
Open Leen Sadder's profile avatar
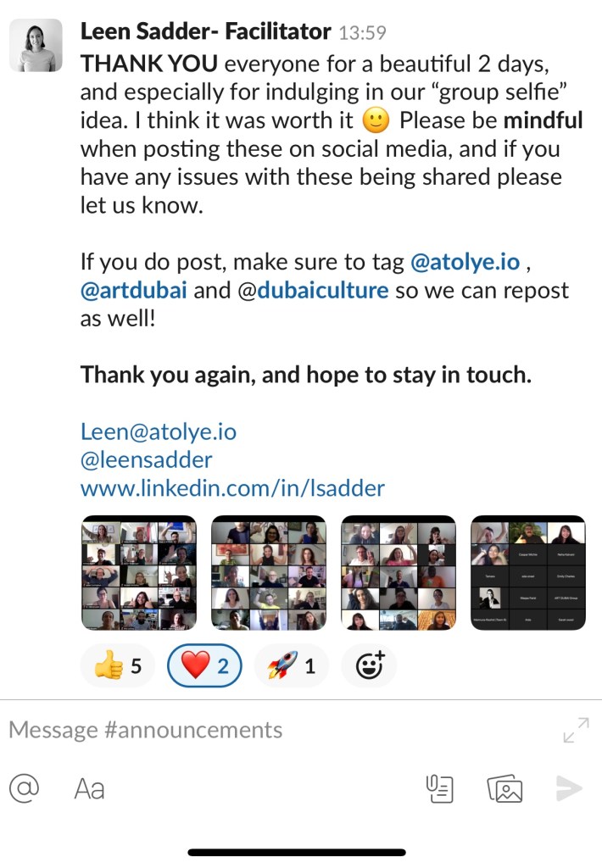coord(36,46)
